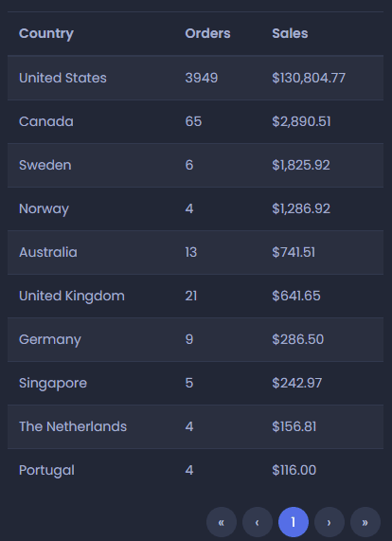Select the Australia row
392x541 pixels.
click(195, 252)
